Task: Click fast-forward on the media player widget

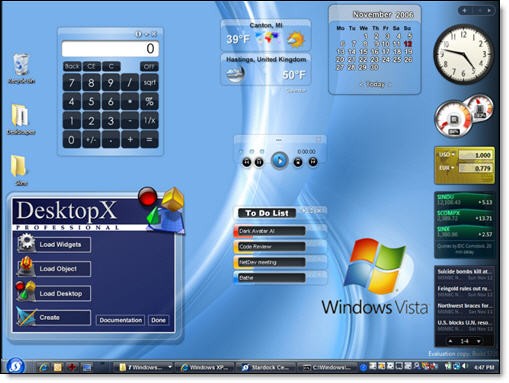Action: [x=313, y=162]
